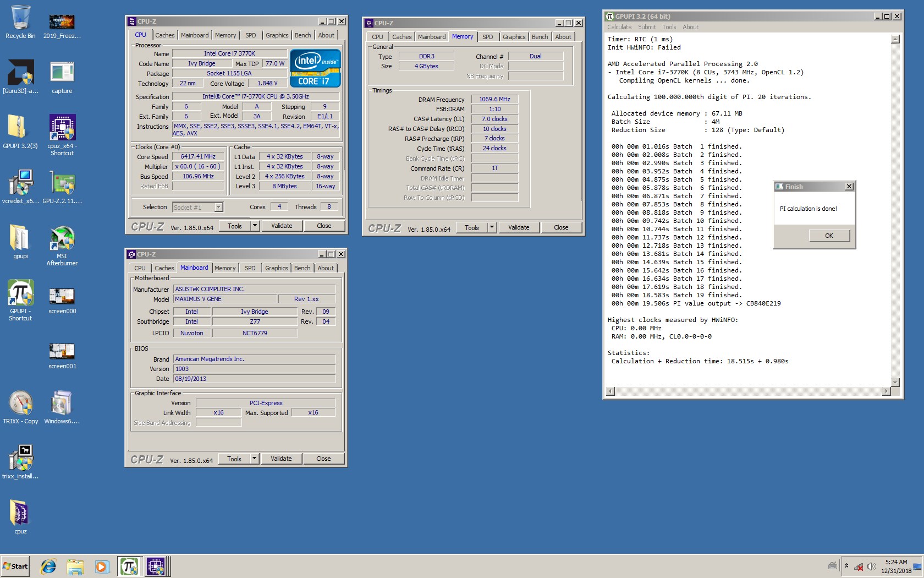Click the network tray icon
The width and height of the screenshot is (924, 578).
(859, 566)
